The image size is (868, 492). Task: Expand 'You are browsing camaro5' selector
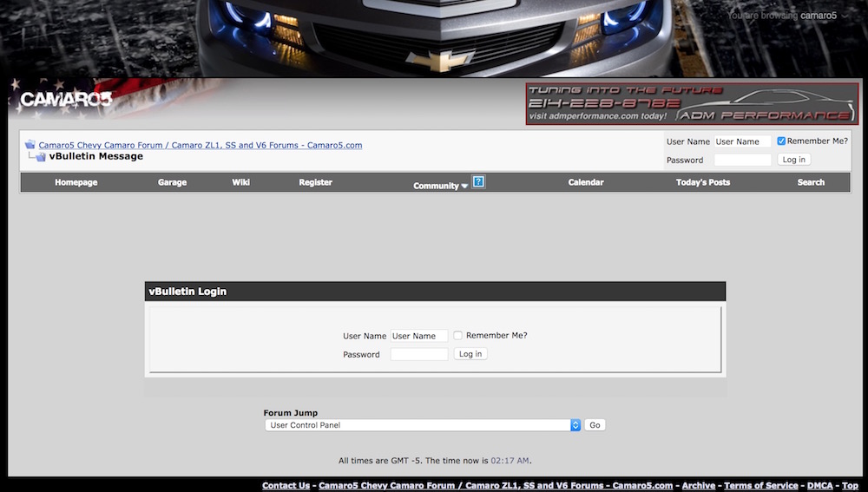788,16
